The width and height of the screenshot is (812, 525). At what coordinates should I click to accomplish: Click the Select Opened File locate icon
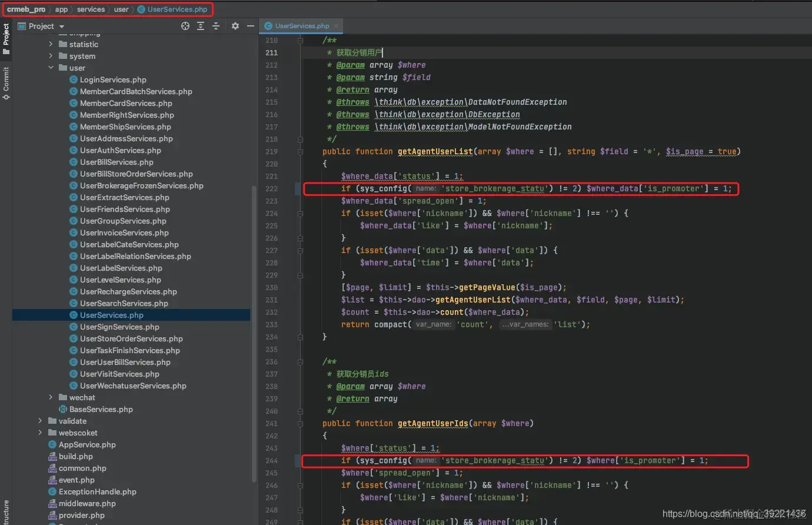[x=185, y=26]
